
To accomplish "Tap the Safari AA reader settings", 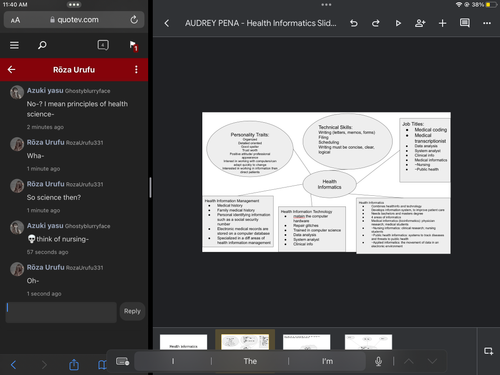I will pos(15,20).
